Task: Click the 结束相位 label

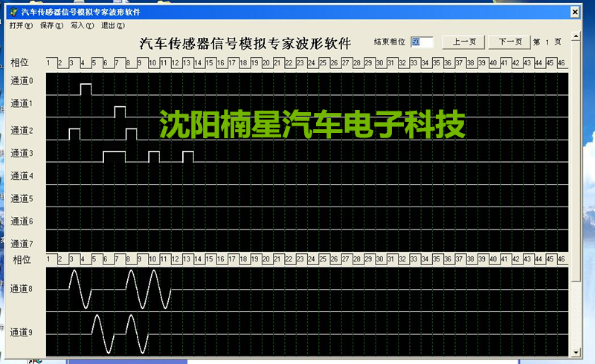Action: 389,42
